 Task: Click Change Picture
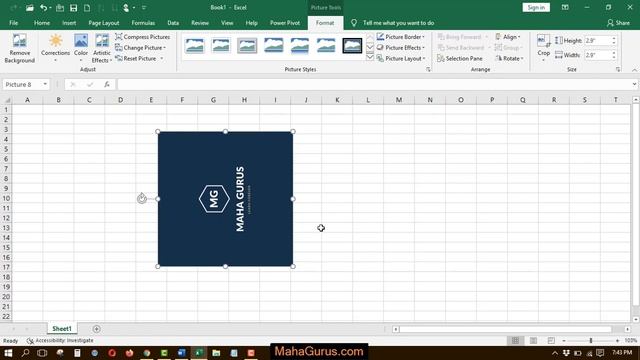140,48
